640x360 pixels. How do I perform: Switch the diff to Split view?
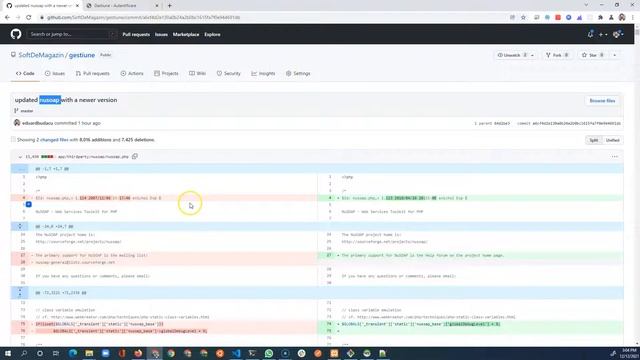594,140
